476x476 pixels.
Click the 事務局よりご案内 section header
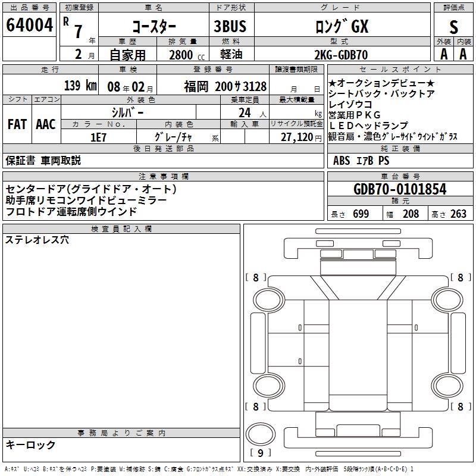(x=121, y=433)
